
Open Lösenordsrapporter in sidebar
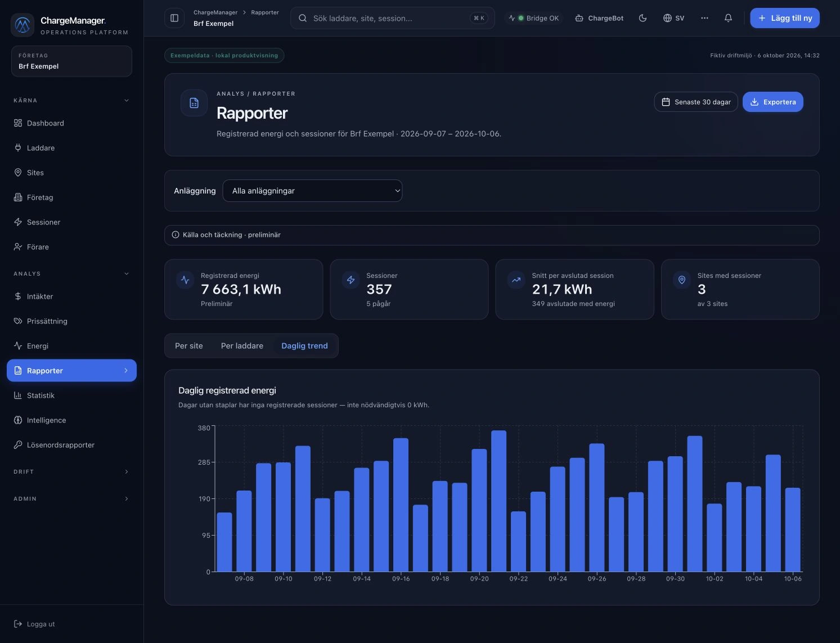(71, 445)
